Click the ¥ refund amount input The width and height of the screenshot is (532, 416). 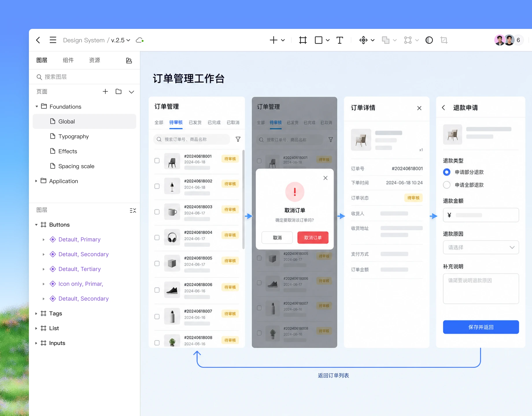coord(481,215)
